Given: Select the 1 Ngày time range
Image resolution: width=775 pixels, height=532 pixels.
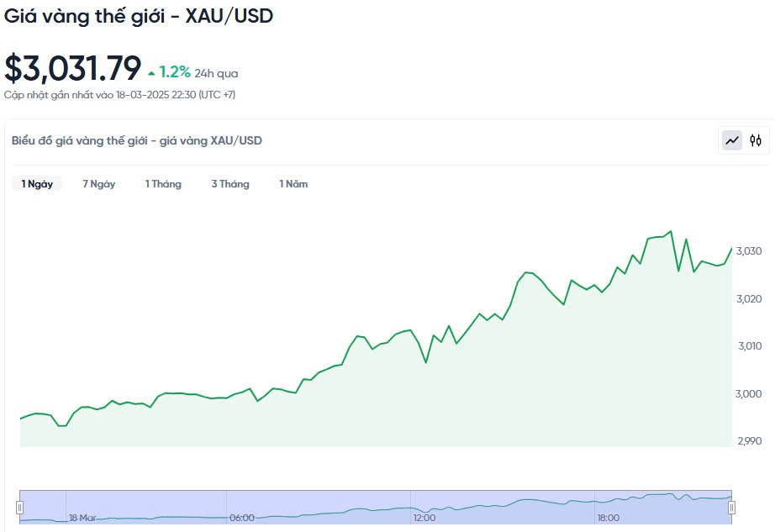Looking at the screenshot, I should coord(37,184).
